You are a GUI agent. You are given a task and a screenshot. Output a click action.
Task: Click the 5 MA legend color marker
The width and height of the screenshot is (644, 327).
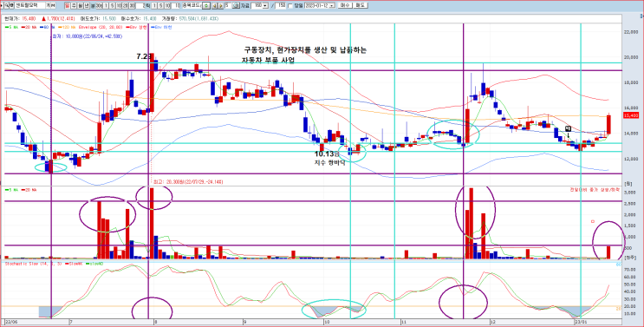click(6, 27)
